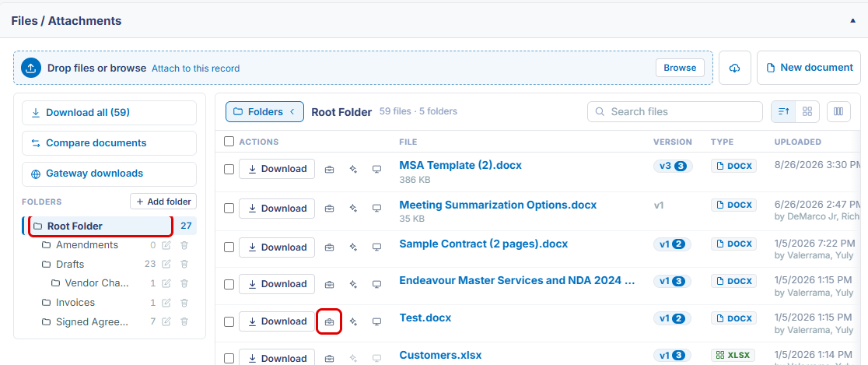Expand v1 version badge for Test.docx

(672, 318)
